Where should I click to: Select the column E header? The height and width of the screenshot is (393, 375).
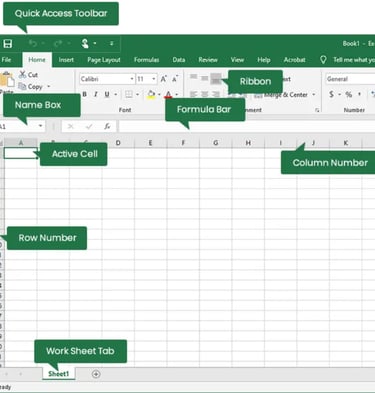click(x=150, y=143)
